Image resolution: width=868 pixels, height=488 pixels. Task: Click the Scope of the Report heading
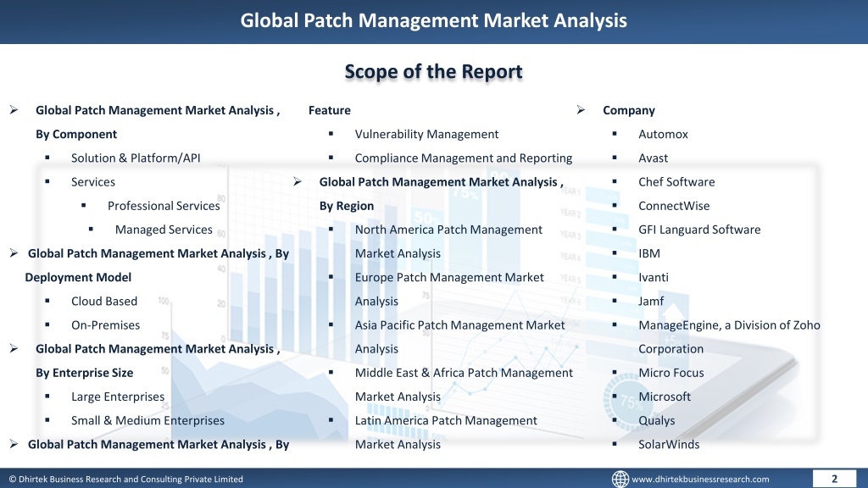tap(433, 71)
